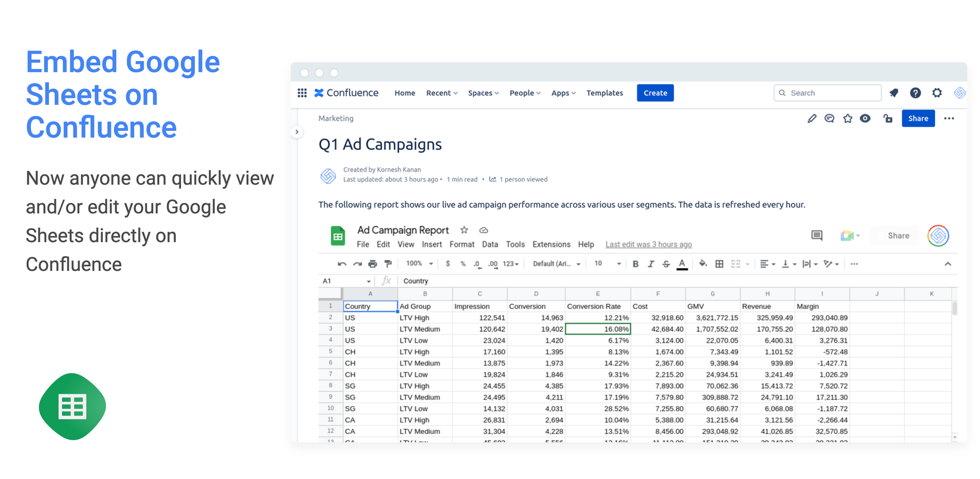Viewport: 980px width, 479px height.
Task: Star this Confluence page
Action: pyautogui.click(x=847, y=119)
